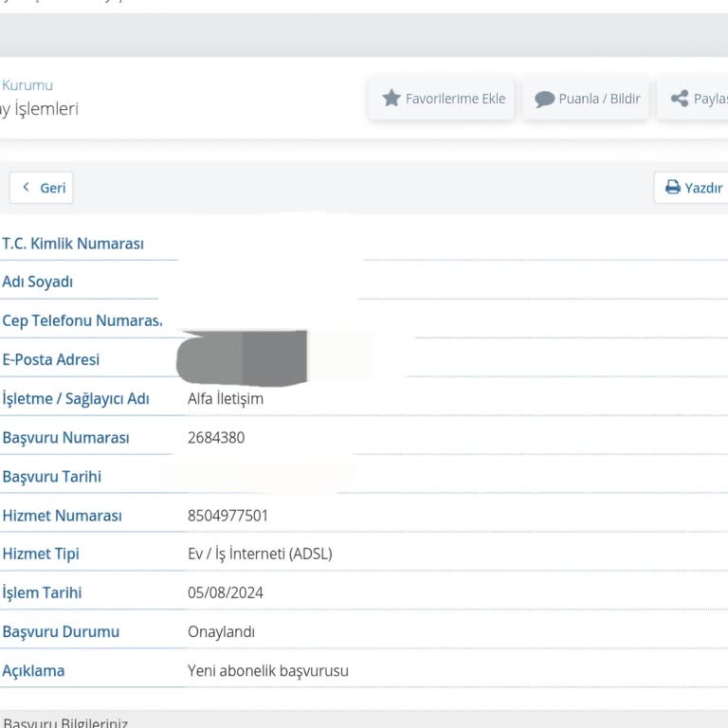
Task: Click the İşlemleri page title text
Action: click(46, 109)
